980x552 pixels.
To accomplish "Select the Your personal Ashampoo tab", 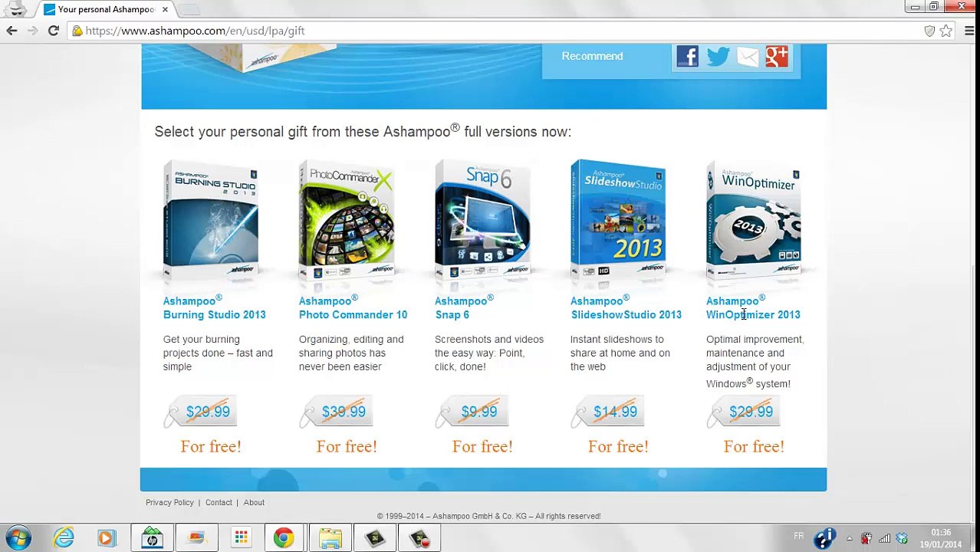I will 106,9.
